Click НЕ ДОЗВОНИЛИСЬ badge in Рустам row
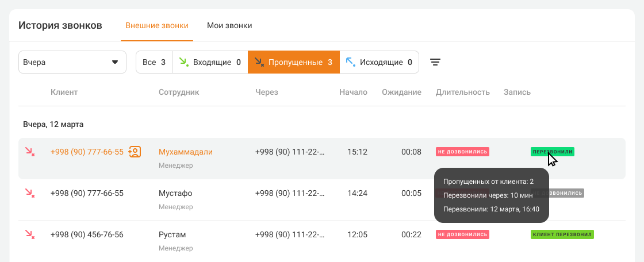 point(462,234)
